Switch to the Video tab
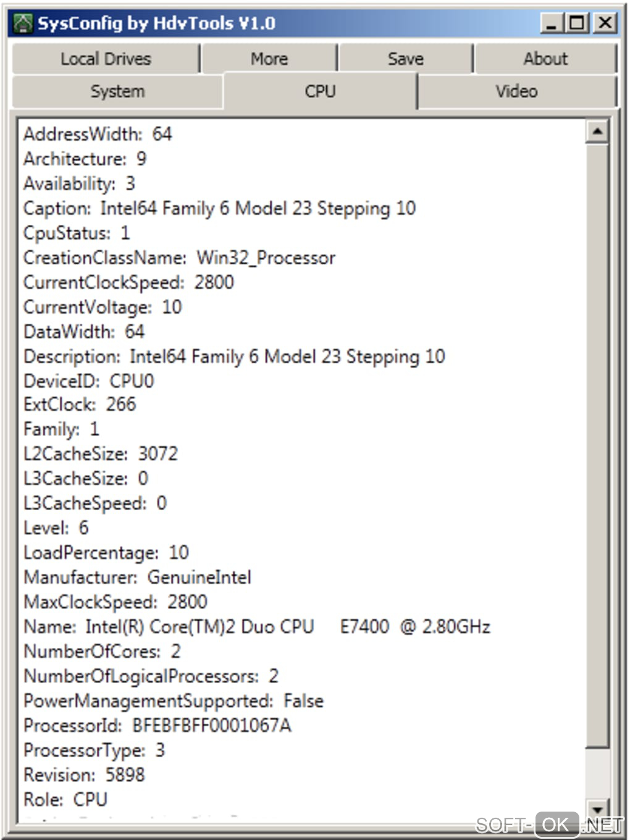The height and width of the screenshot is (840, 630). coord(517,91)
